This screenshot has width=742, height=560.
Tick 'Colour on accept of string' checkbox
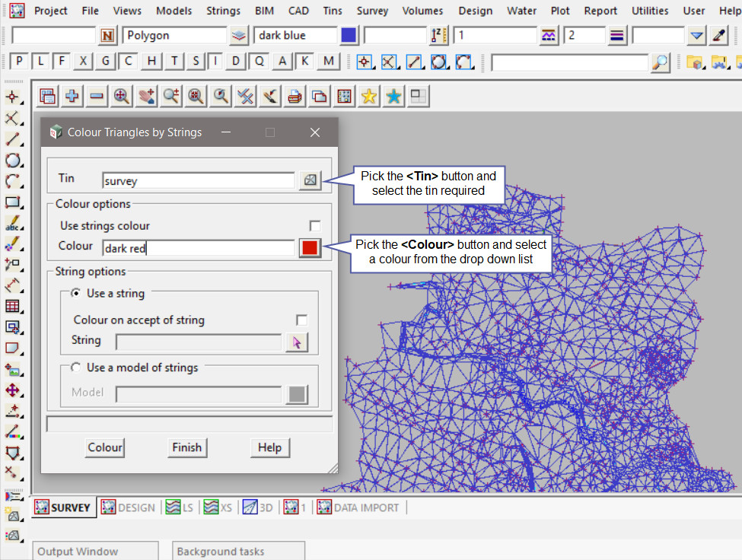click(x=301, y=320)
